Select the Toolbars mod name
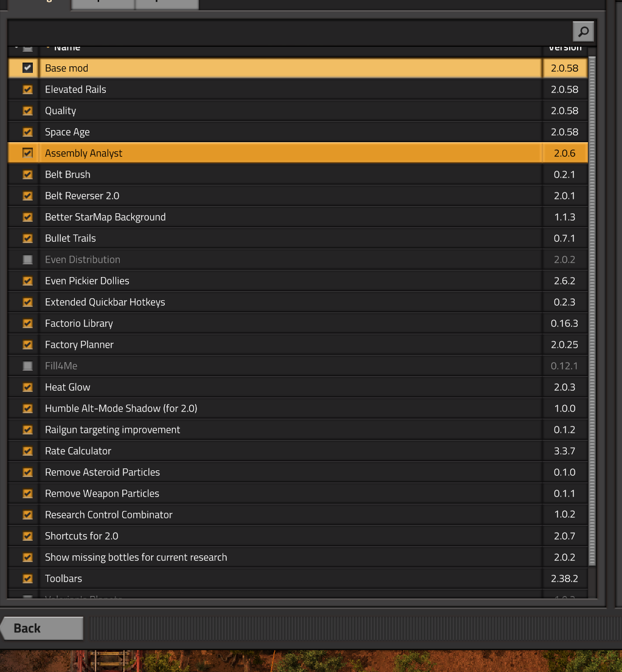The width and height of the screenshot is (622, 672). [x=63, y=578]
